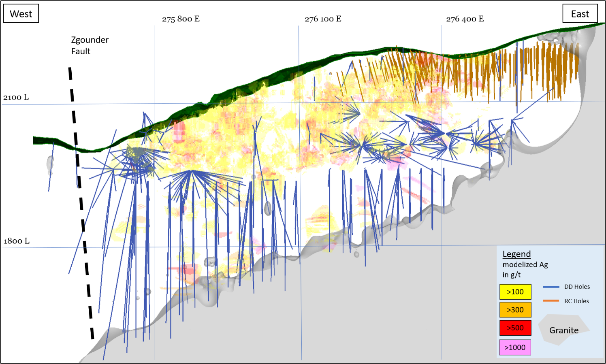The width and height of the screenshot is (606, 364).
Task: Click the modelized Ag in g/t text
Action: 525,270
